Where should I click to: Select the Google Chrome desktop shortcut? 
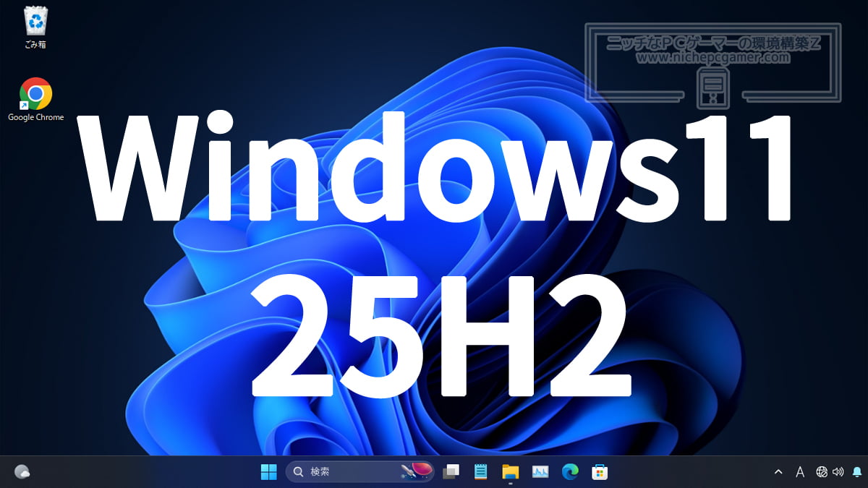(x=35, y=100)
